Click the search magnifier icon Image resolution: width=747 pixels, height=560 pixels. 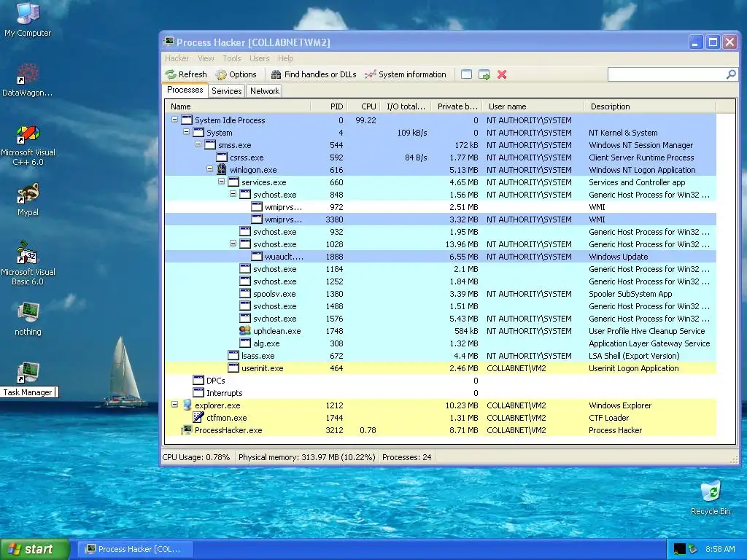click(731, 74)
